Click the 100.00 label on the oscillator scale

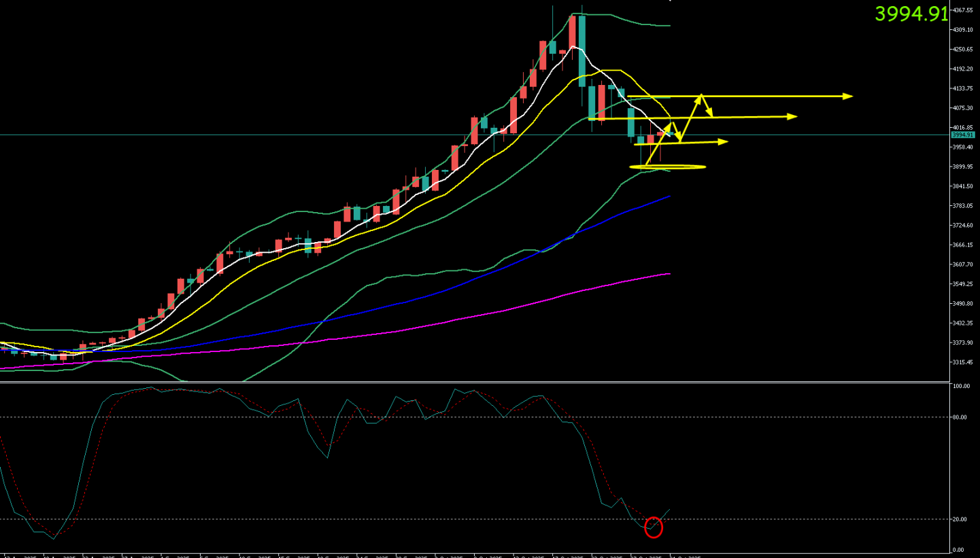[960, 386]
